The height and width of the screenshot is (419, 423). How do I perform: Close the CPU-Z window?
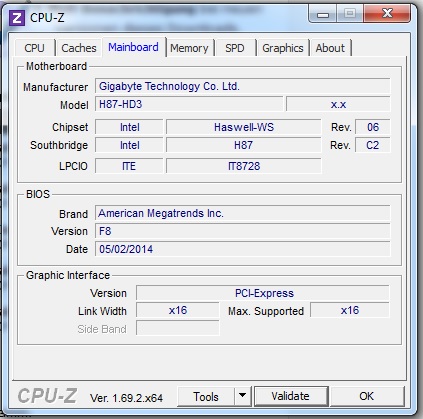387,14
